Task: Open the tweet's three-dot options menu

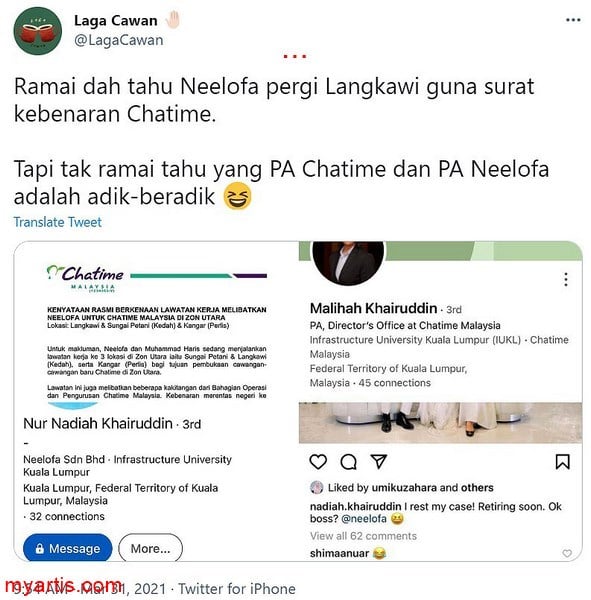Action: point(573,20)
